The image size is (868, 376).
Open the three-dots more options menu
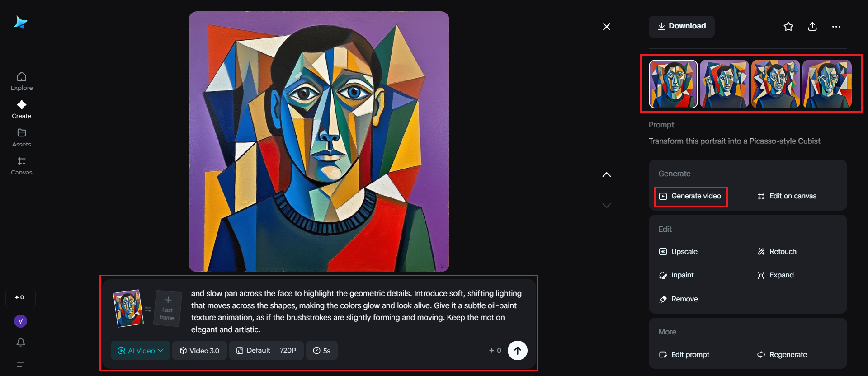pyautogui.click(x=836, y=27)
